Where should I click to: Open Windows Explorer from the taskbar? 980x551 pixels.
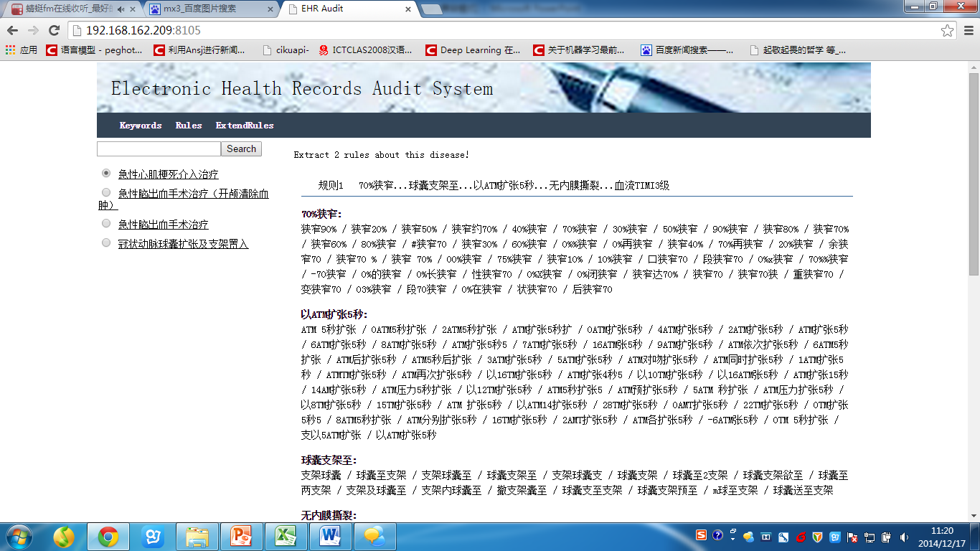tap(197, 536)
